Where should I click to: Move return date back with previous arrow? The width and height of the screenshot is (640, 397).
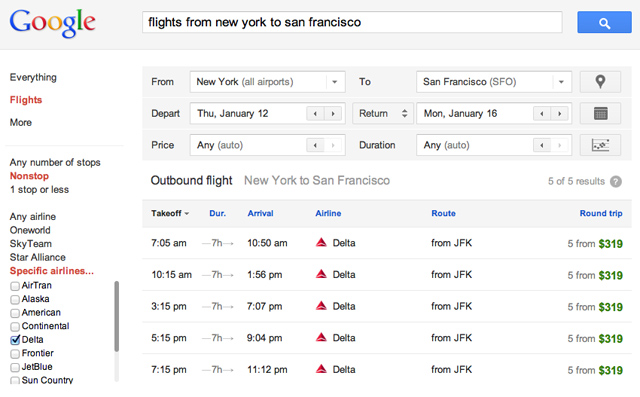(542, 113)
